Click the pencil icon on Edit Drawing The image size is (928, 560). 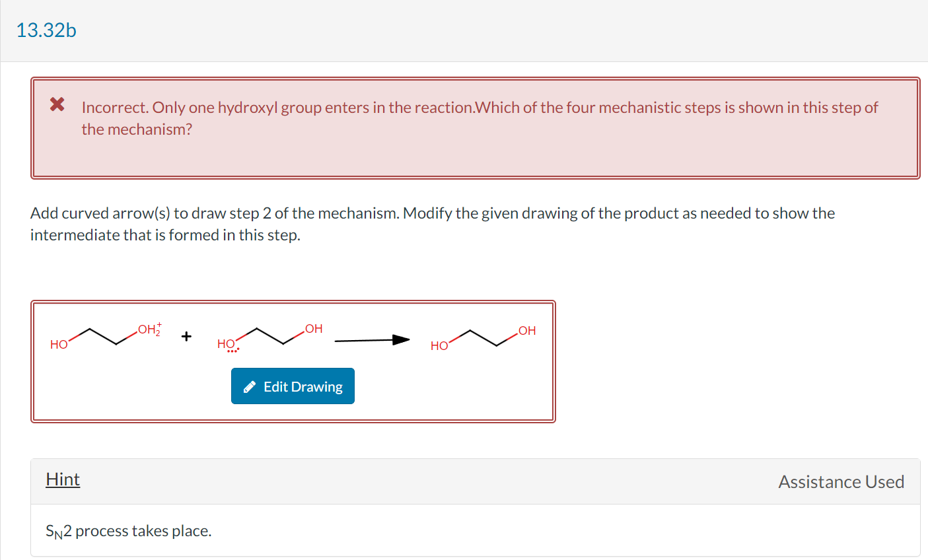[249, 386]
